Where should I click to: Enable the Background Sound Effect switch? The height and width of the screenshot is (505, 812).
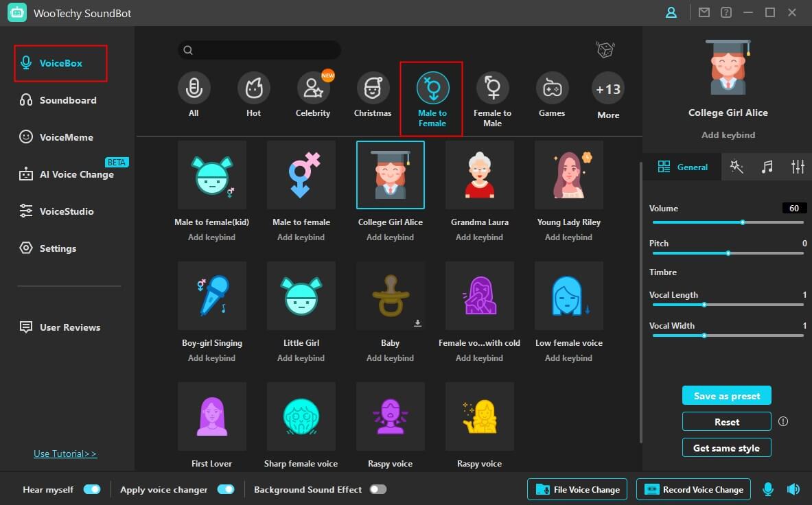(x=378, y=489)
